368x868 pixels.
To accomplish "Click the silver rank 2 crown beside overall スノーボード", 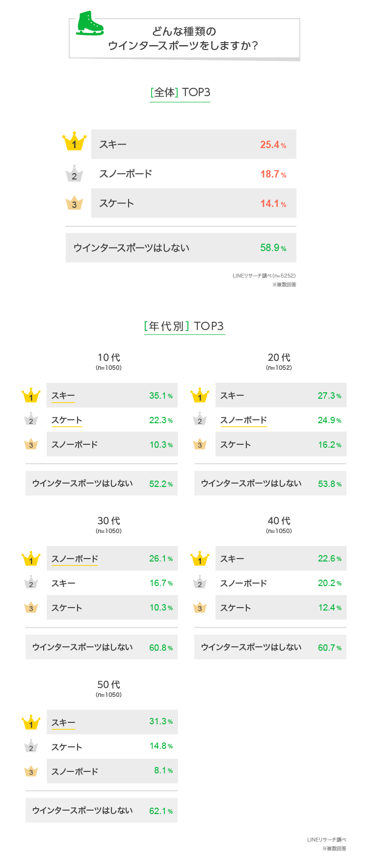I will point(75,174).
